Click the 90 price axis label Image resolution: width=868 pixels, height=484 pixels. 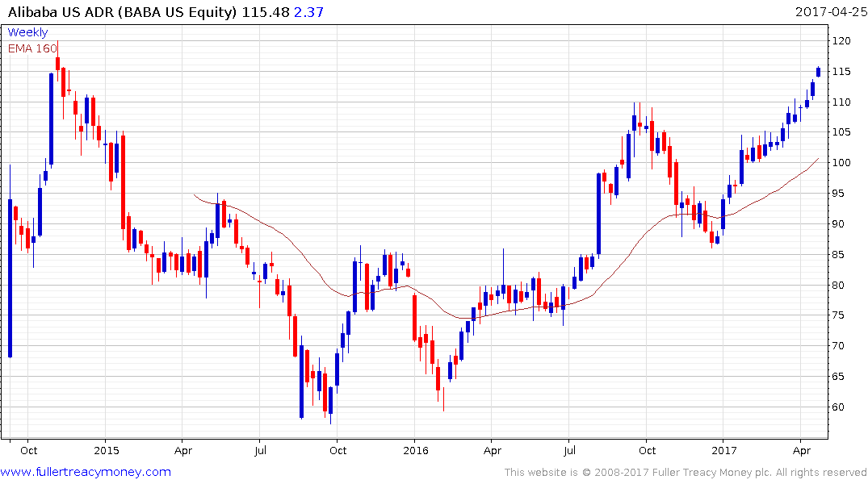[x=838, y=224]
